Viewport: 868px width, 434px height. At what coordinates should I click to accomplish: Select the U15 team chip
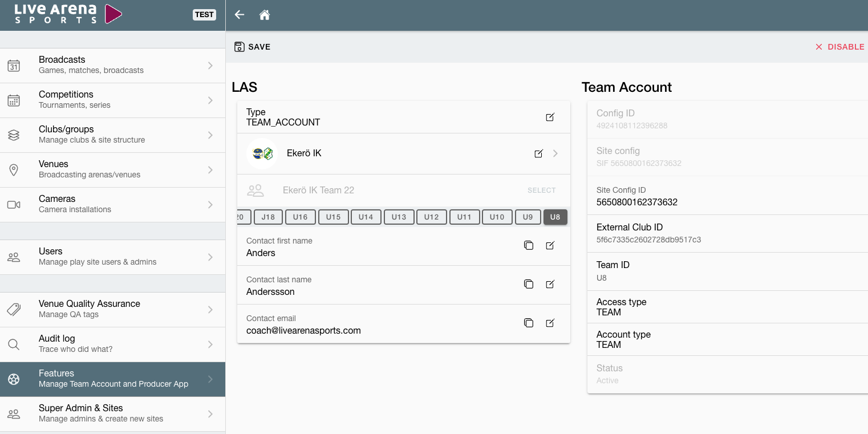333,217
